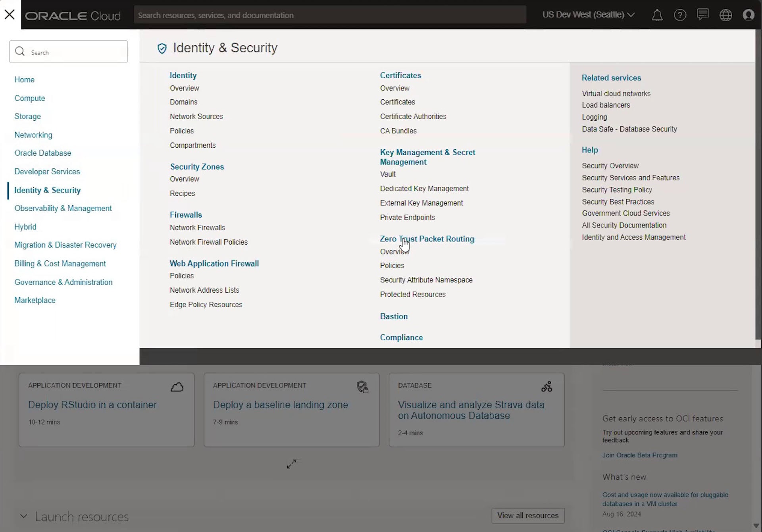The width and height of the screenshot is (762, 532).
Task: Click the search magnifier icon
Action: point(20,52)
